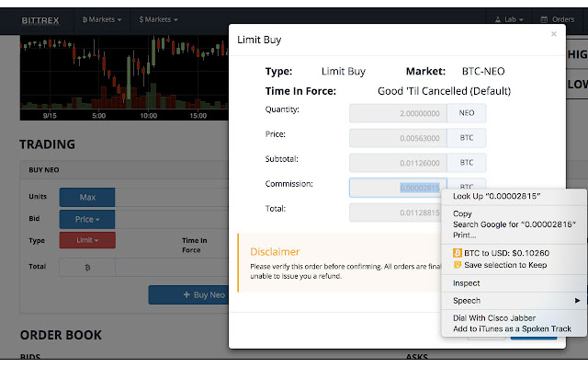Open the Orders page link
This screenshot has width=588, height=368.
[558, 19]
